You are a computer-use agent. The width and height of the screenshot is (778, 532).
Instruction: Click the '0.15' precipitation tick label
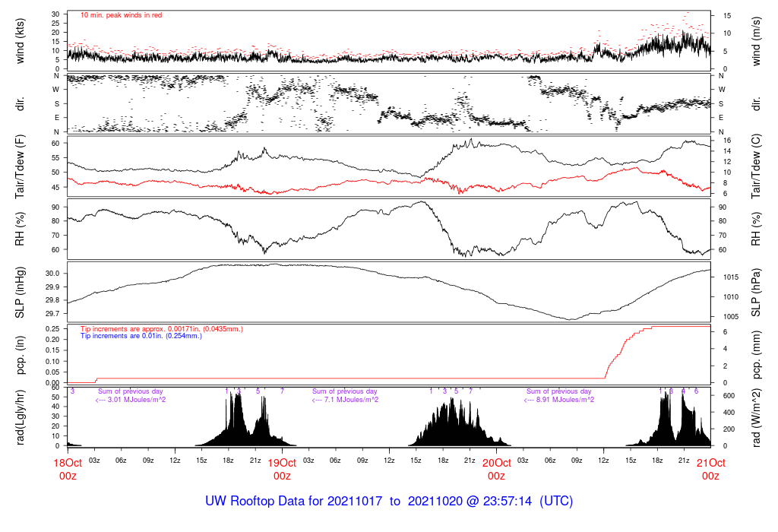click(54, 350)
